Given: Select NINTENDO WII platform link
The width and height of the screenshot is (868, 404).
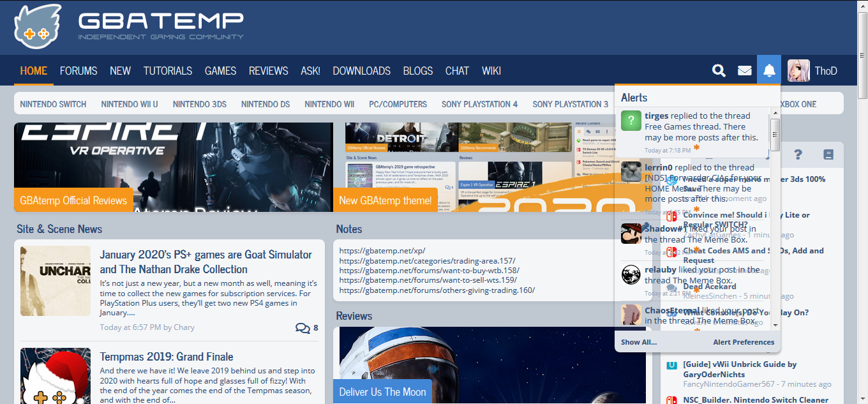Looking at the screenshot, I should point(329,104).
